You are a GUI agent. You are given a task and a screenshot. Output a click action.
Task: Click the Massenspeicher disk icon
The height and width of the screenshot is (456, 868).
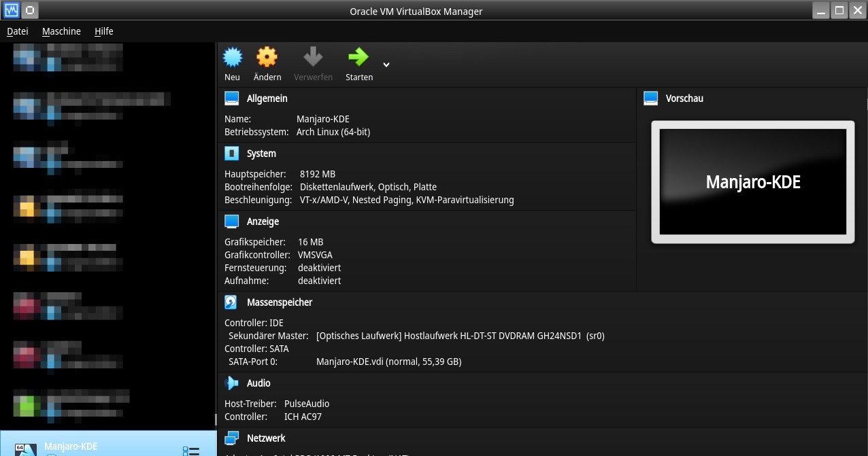click(231, 302)
